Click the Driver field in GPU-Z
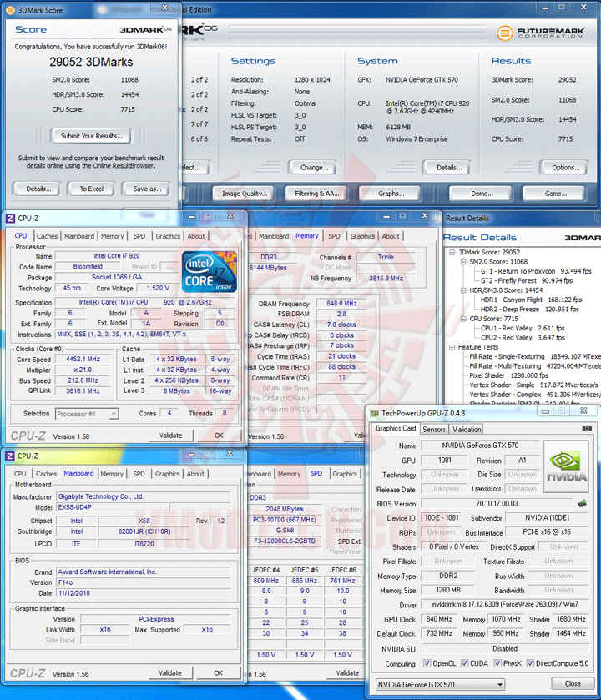 click(505, 604)
